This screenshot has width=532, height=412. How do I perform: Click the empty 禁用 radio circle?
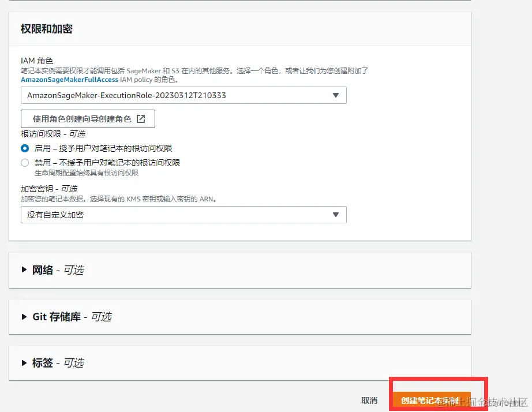point(24,162)
